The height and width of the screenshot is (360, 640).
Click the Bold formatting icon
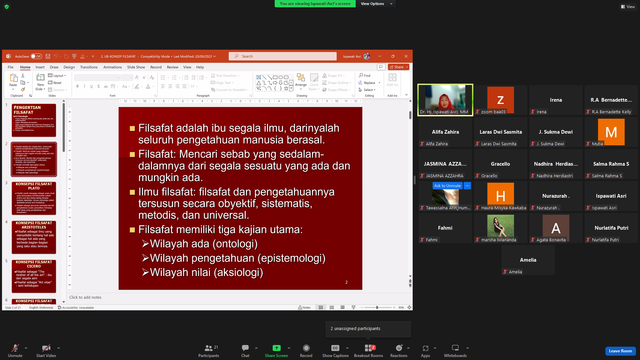coord(77,87)
